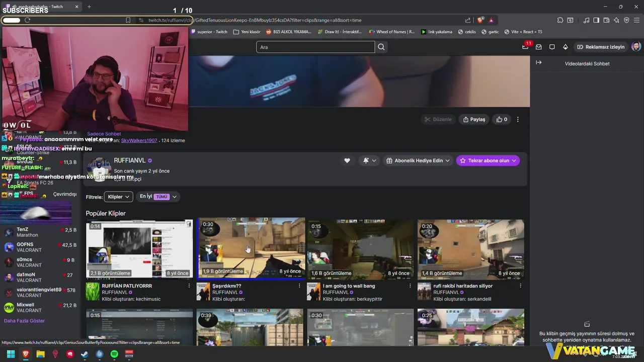Viewport: 644px width, 362px height.
Task: Click the Düzenle edit button
Action: pyautogui.click(x=438, y=120)
